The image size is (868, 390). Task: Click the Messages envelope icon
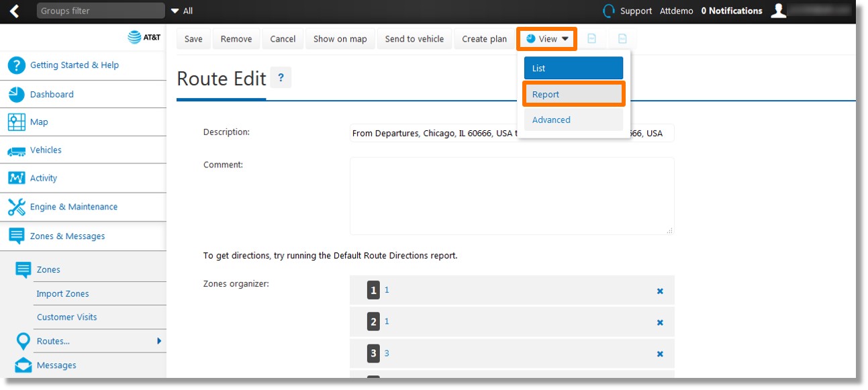point(23,366)
